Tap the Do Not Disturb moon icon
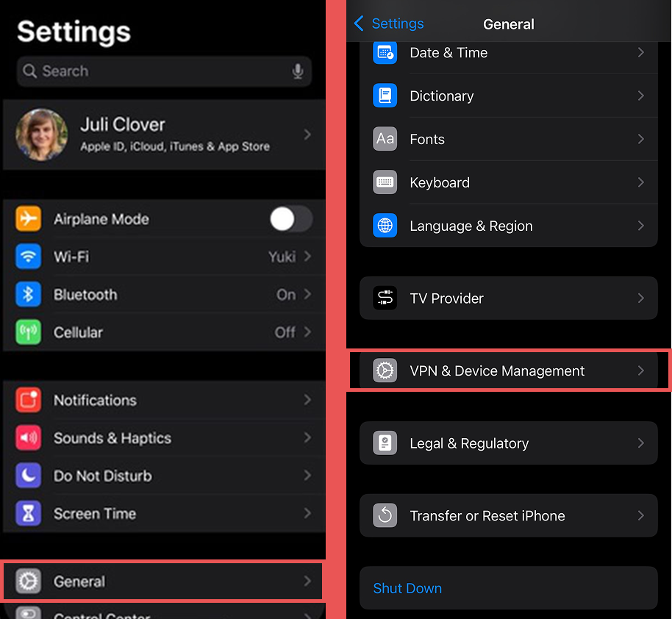The image size is (672, 619). click(28, 476)
